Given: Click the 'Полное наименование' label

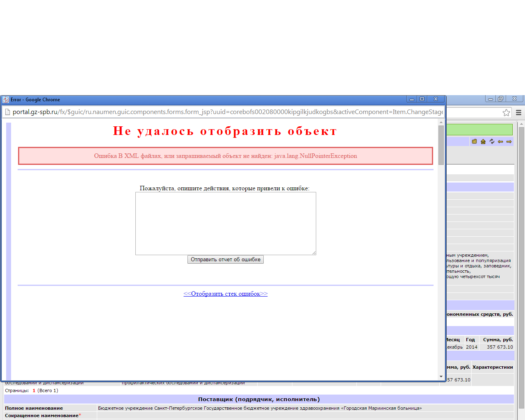Looking at the screenshot, I should pos(34,408).
